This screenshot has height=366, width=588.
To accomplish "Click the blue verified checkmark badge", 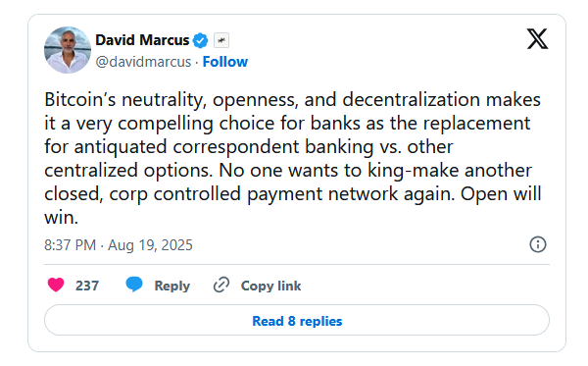I will tap(201, 40).
